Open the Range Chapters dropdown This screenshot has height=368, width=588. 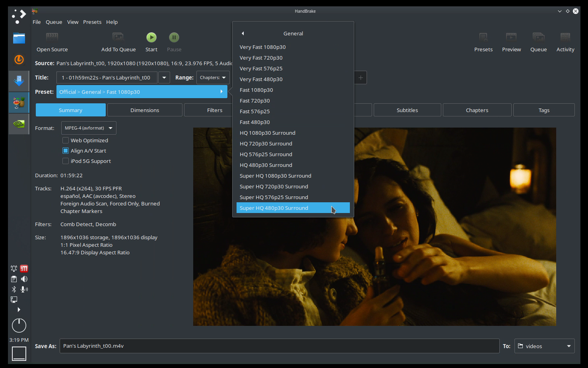pyautogui.click(x=213, y=77)
